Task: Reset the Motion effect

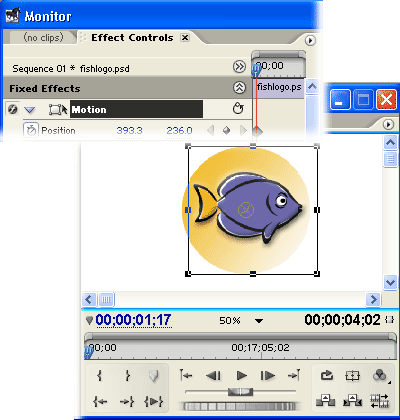Action: pos(238,109)
